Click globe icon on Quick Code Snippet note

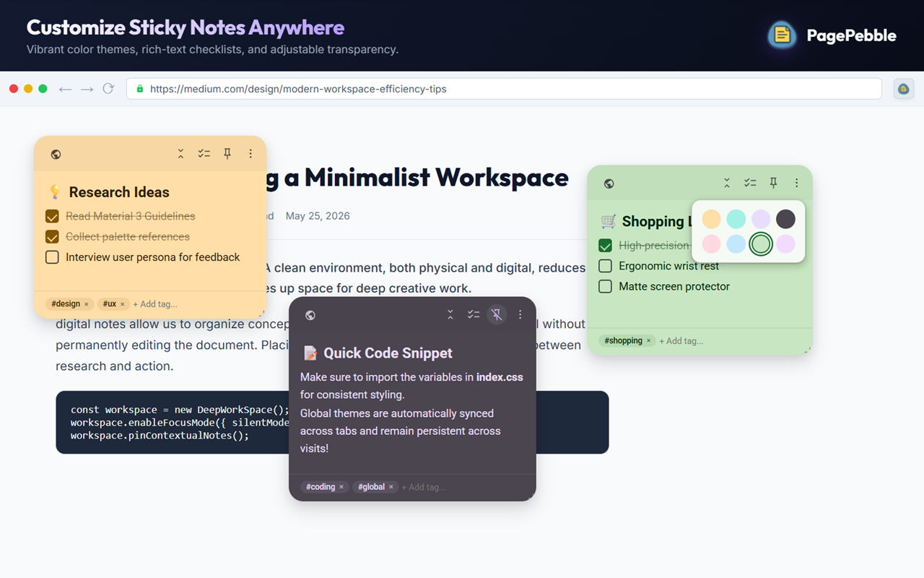click(x=310, y=315)
